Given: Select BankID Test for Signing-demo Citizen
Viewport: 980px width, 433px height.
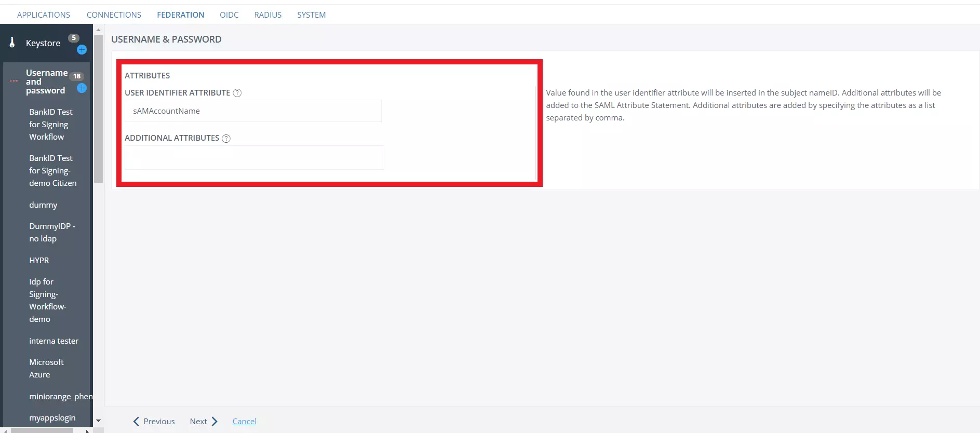Looking at the screenshot, I should (x=53, y=170).
